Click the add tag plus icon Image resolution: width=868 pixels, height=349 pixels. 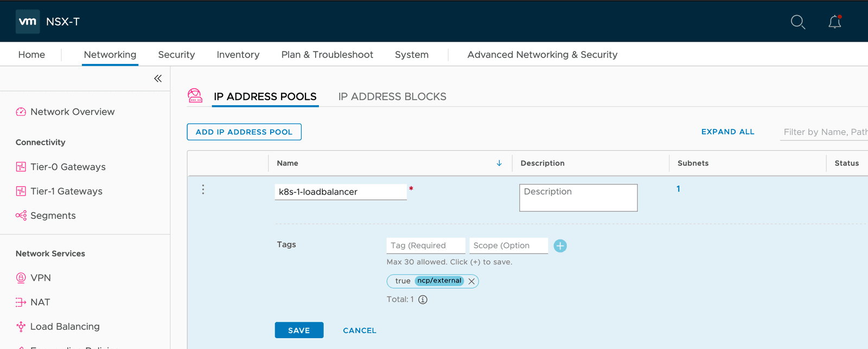(560, 246)
